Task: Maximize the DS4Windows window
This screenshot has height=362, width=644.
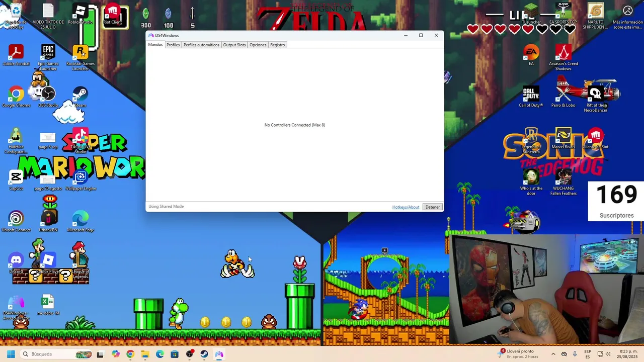Action: (x=421, y=35)
